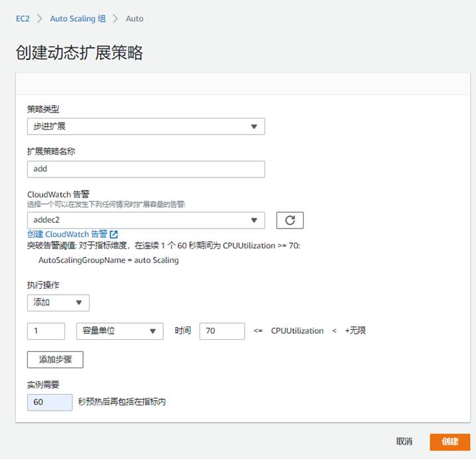Click the Auto breadcrumb item
This screenshot has width=476, height=459.
click(135, 19)
